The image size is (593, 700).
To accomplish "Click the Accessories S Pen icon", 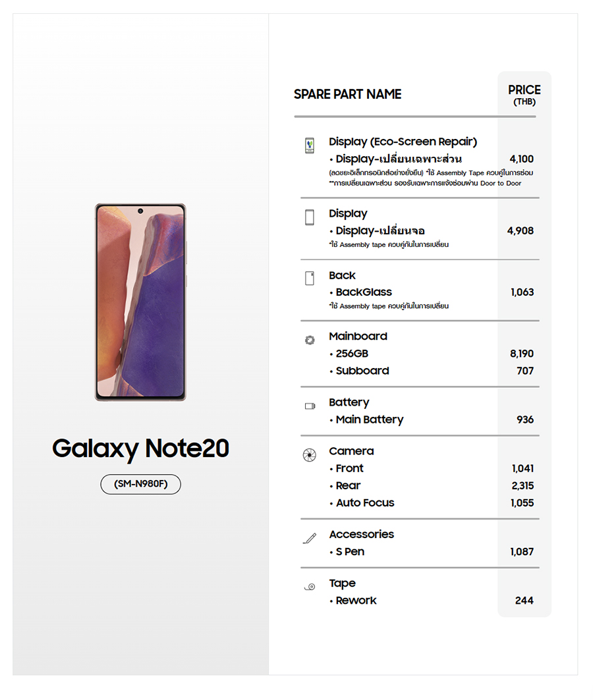I will [x=310, y=538].
